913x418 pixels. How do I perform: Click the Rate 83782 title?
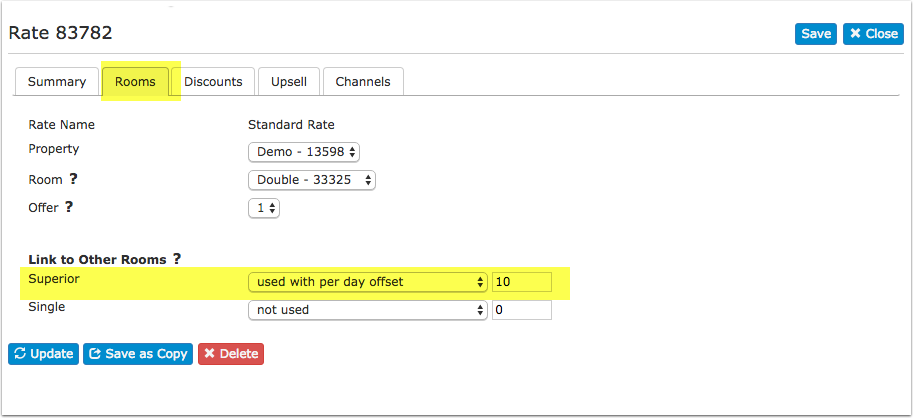[x=61, y=33]
